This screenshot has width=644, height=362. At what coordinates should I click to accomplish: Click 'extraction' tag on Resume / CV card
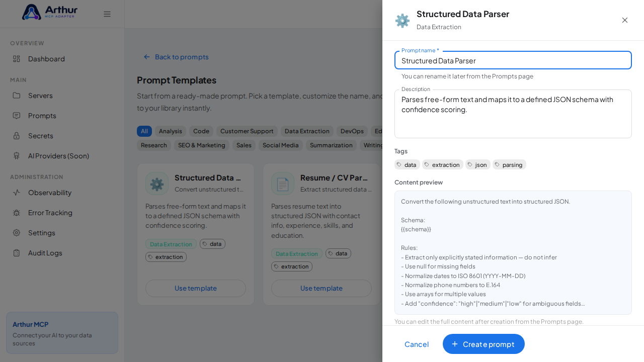pyautogui.click(x=292, y=266)
